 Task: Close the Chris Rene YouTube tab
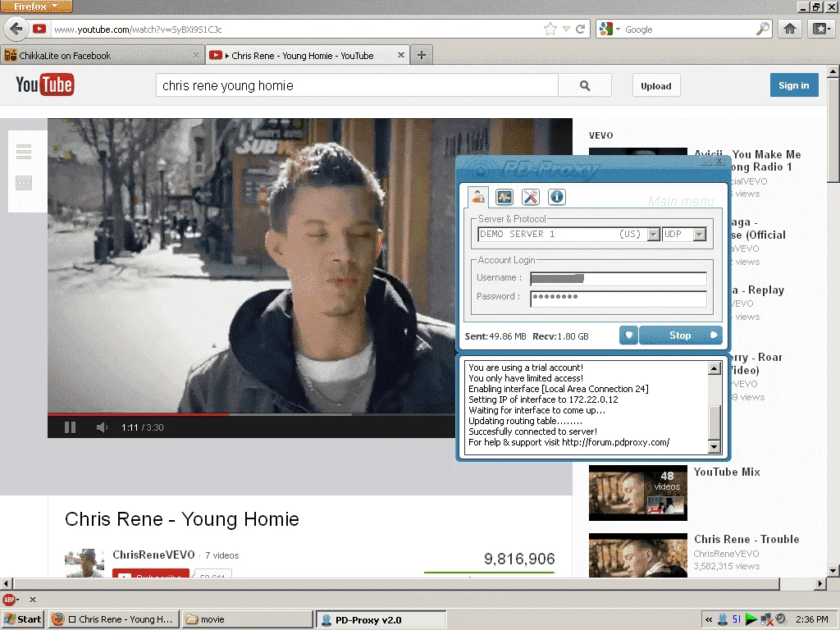pos(400,55)
